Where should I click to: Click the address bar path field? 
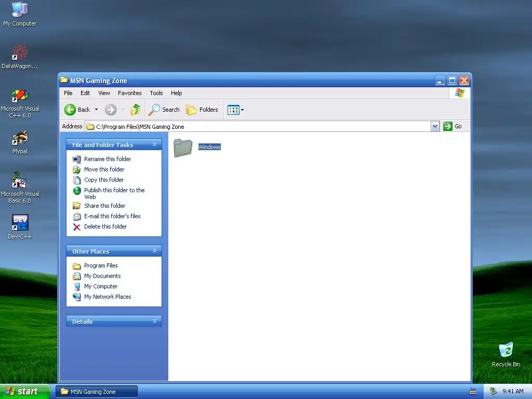[x=258, y=127]
